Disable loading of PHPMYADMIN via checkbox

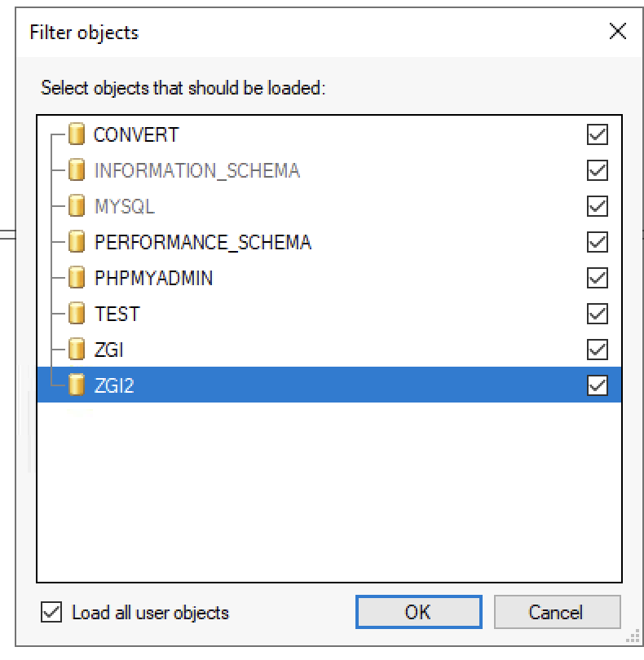598,277
